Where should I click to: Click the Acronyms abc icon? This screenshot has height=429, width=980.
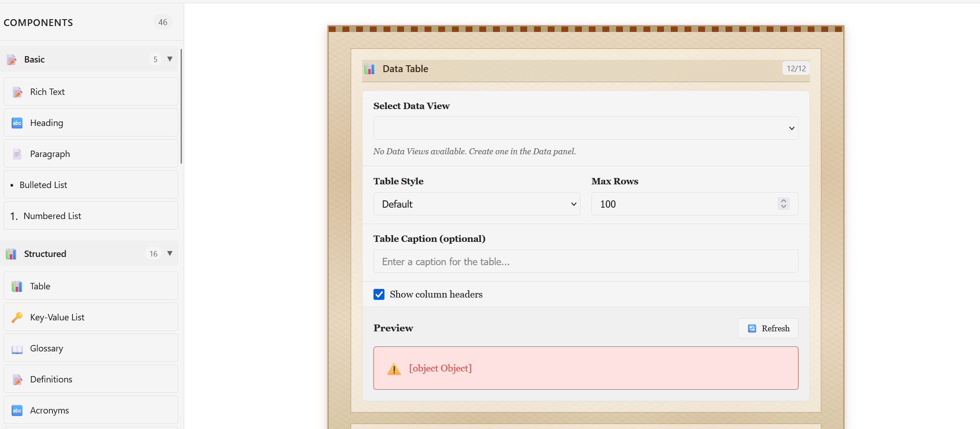[x=17, y=411]
